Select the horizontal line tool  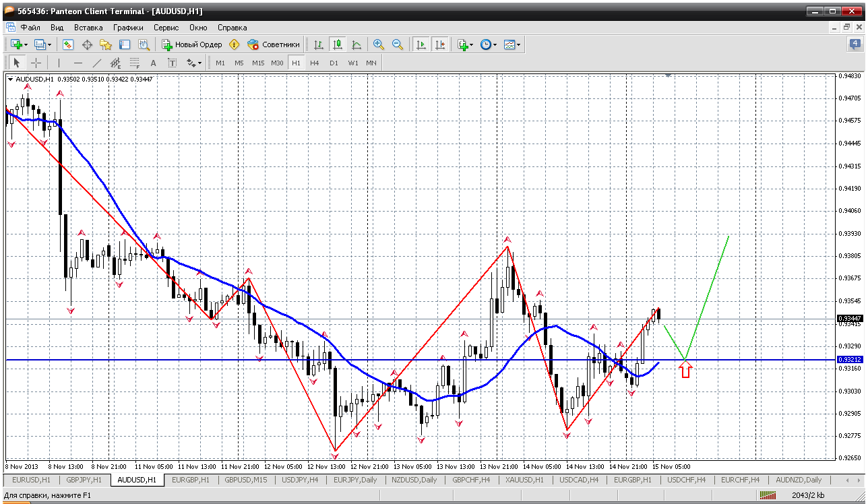[77, 63]
